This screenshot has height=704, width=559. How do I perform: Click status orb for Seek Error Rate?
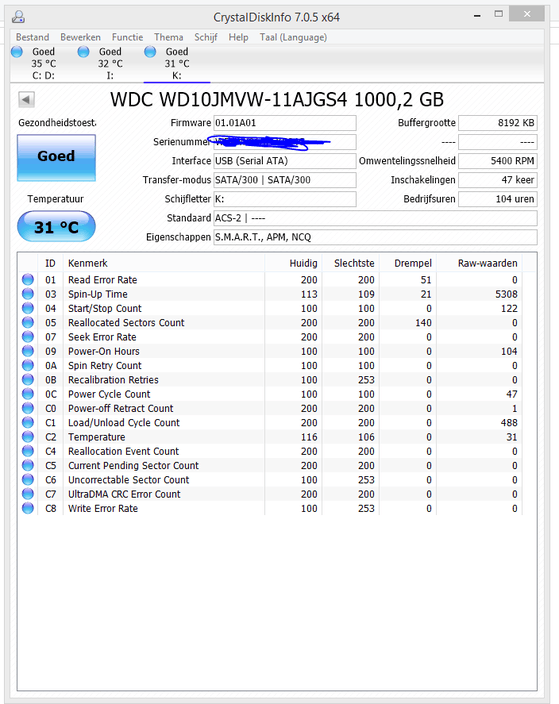(28, 337)
